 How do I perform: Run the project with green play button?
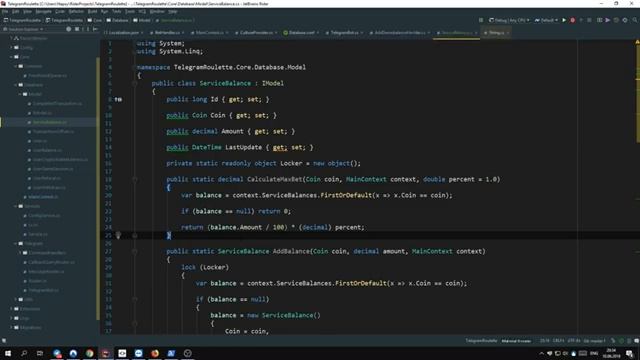click(x=564, y=20)
